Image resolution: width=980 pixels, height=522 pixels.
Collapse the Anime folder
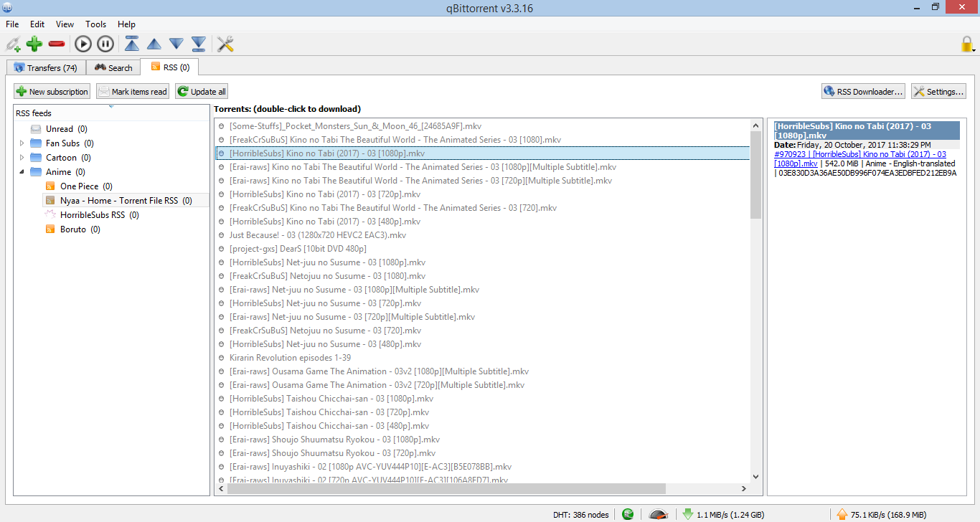(x=22, y=172)
